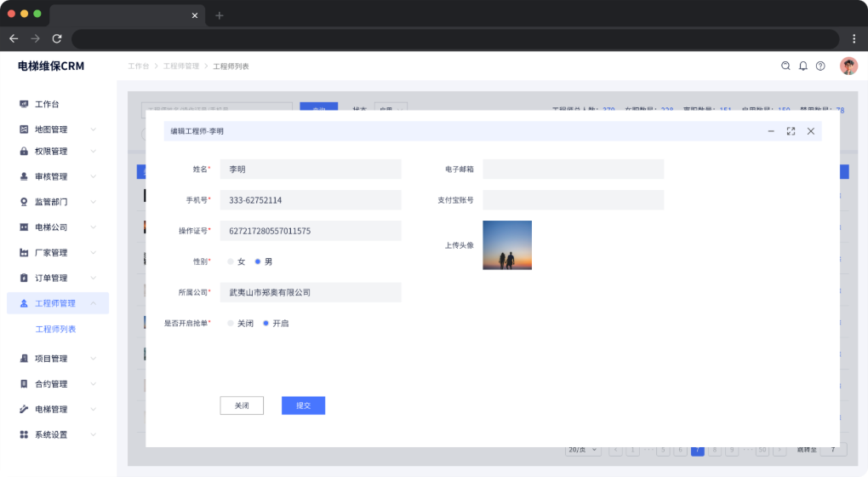Click the uploaded avatar sunset thumbnail
This screenshot has height=477, width=868.
(507, 245)
